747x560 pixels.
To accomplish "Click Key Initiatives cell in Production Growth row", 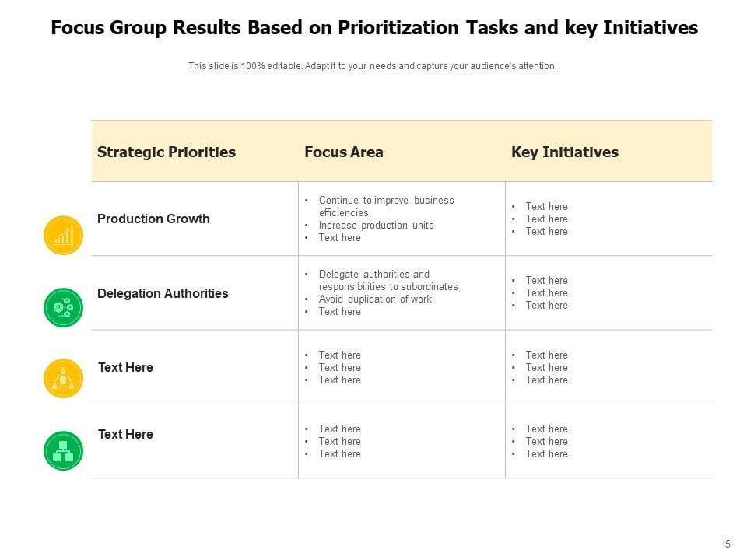I will (x=546, y=219).
